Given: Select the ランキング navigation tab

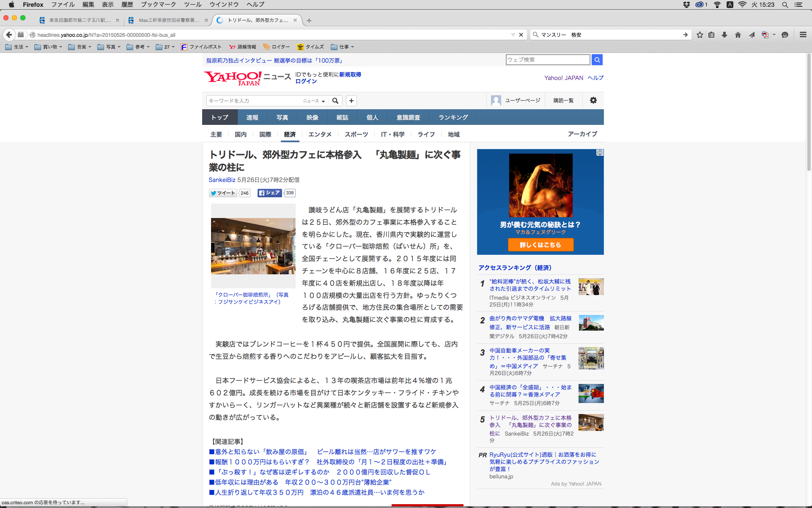Looking at the screenshot, I should click(x=453, y=117).
